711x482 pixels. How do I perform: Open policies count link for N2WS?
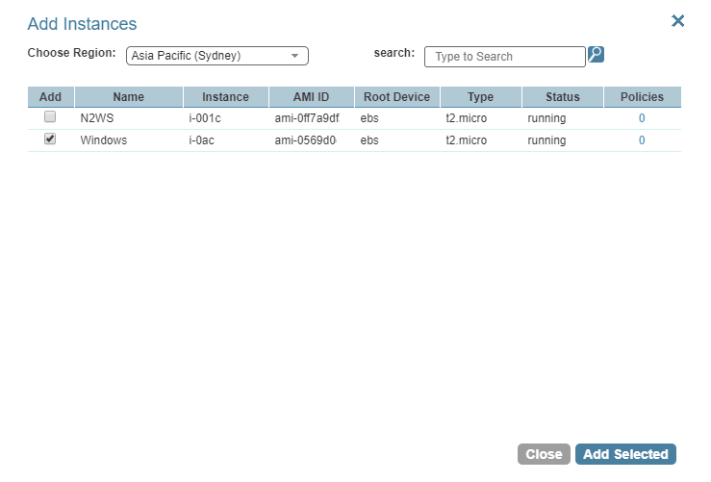[x=642, y=118]
